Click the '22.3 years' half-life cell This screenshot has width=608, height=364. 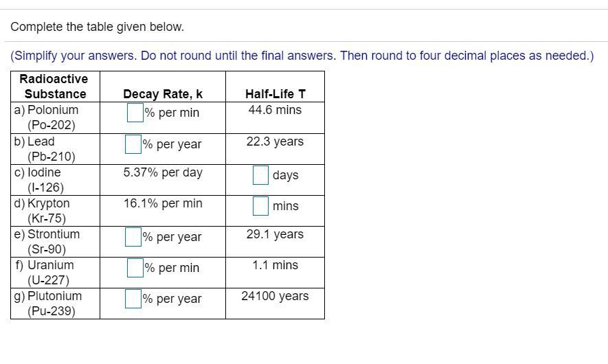pos(275,141)
